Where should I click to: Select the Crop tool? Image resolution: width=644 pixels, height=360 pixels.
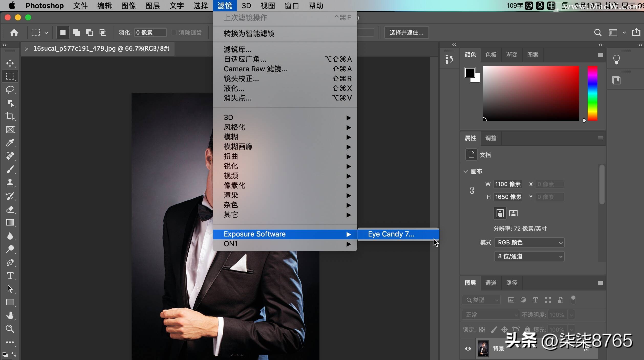coord(10,116)
